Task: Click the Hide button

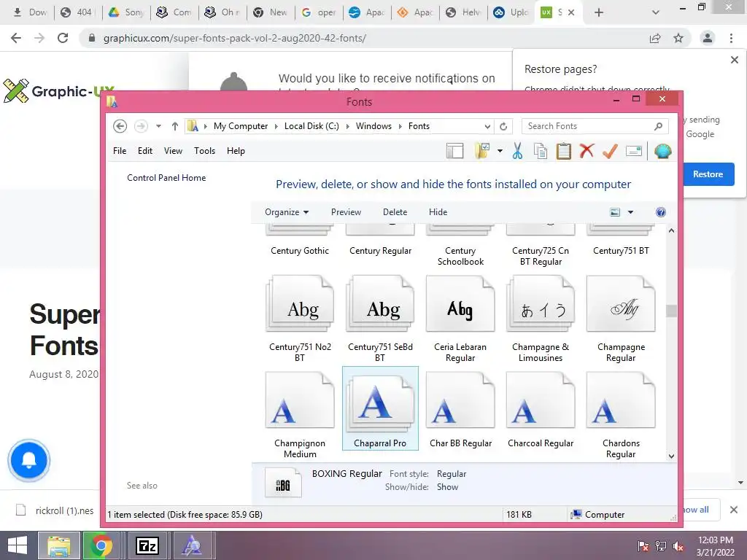Action: pyautogui.click(x=438, y=212)
